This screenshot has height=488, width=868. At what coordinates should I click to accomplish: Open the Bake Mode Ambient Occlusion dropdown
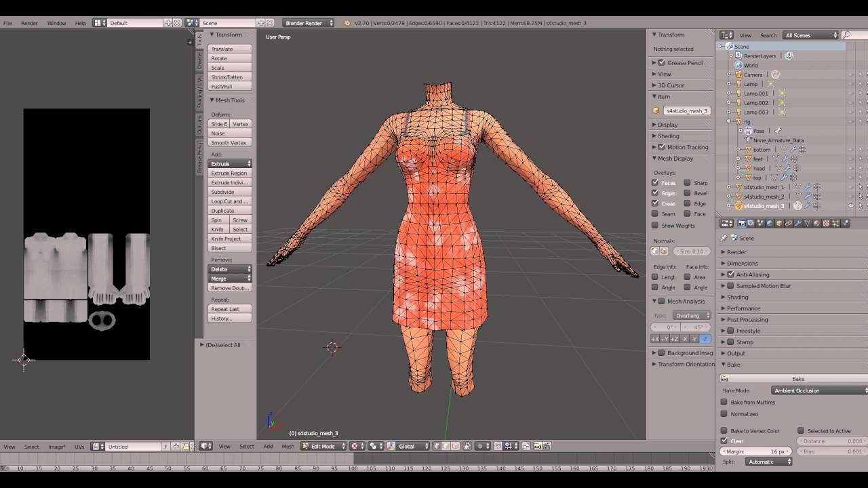point(820,390)
